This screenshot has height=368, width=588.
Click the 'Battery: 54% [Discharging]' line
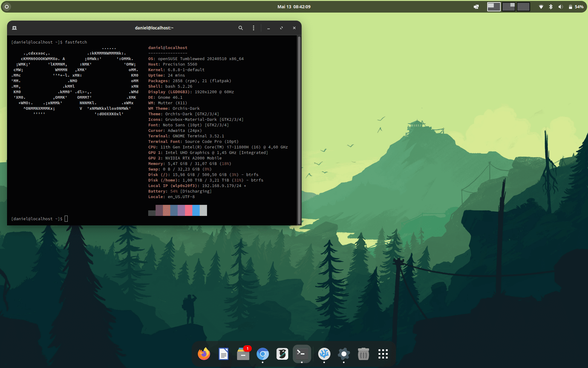(180, 191)
